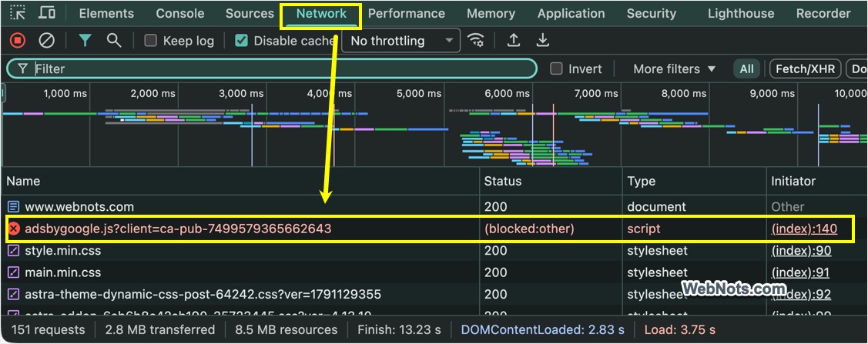Click the 6,000 ms timeline marker

(x=507, y=93)
